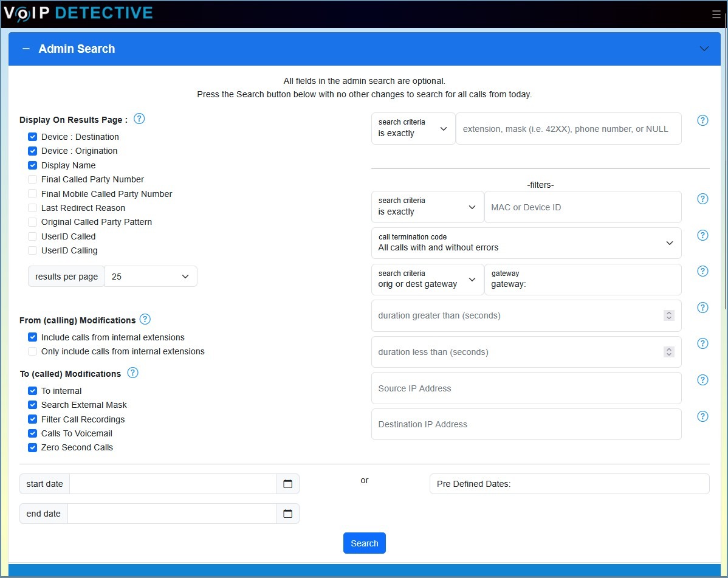Open help for From (calling) Modifications
This screenshot has width=728, height=578.
(145, 319)
